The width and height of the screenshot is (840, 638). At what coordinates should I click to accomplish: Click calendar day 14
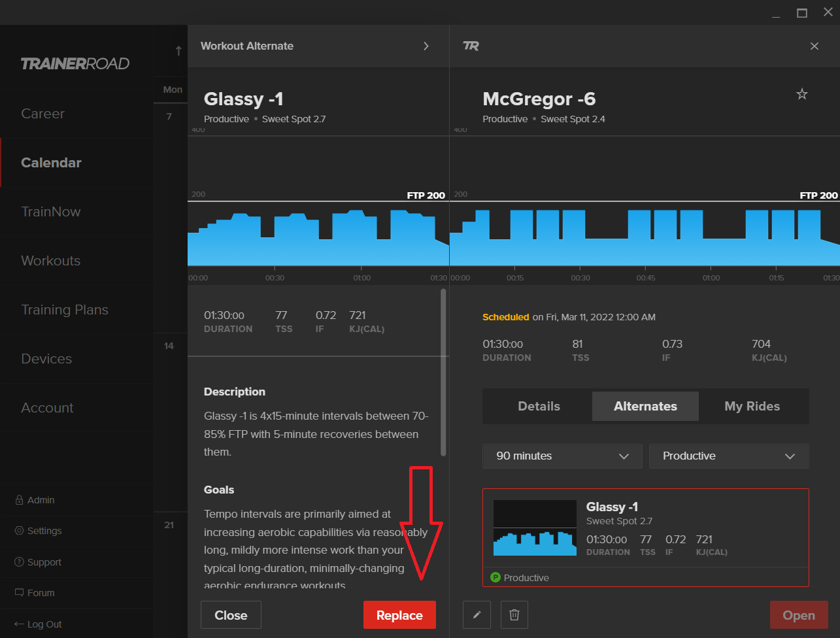click(x=169, y=346)
